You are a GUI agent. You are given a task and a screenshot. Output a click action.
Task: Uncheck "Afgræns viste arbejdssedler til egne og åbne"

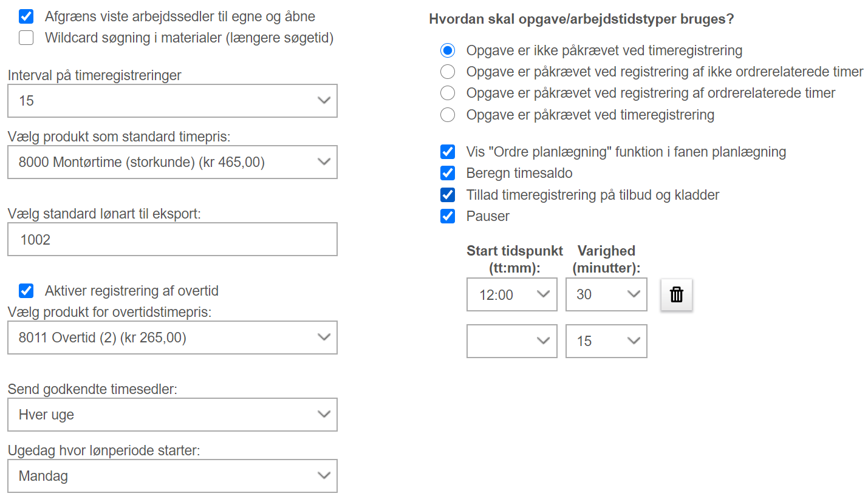coord(26,16)
